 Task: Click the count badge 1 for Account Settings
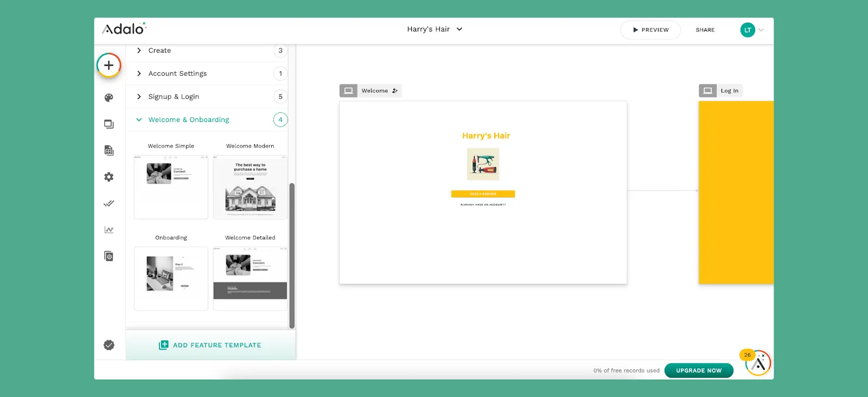point(280,74)
